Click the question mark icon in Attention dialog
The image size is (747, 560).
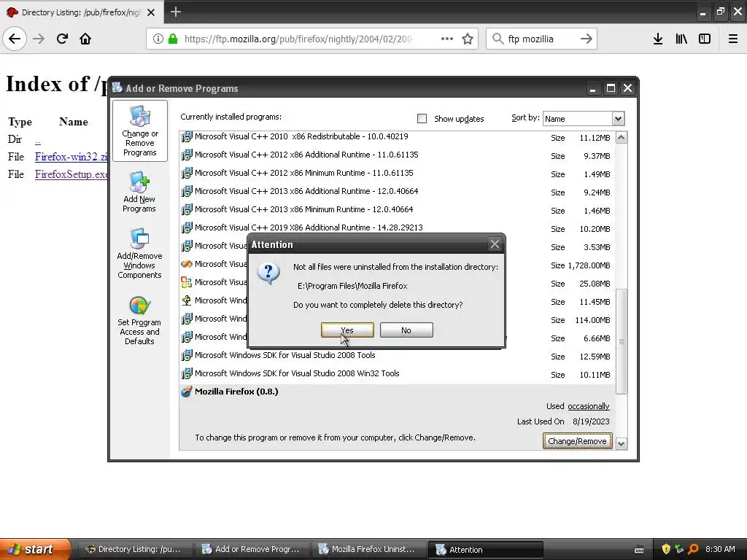point(268,273)
